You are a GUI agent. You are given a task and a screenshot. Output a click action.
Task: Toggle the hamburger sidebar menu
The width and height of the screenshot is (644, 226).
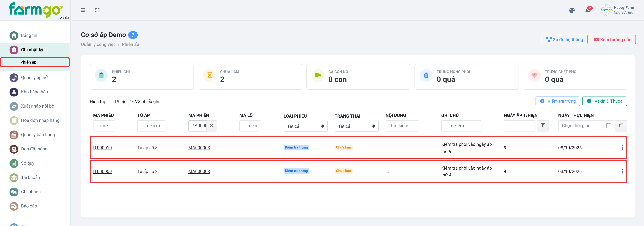click(x=83, y=10)
